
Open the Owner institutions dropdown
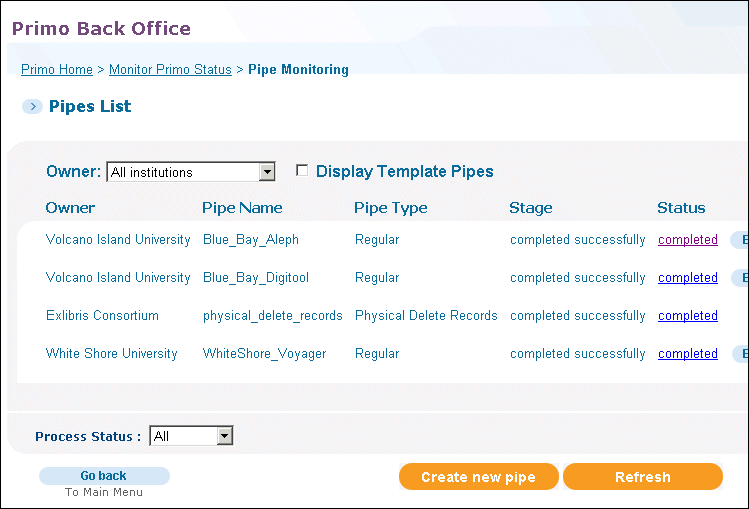coord(191,172)
